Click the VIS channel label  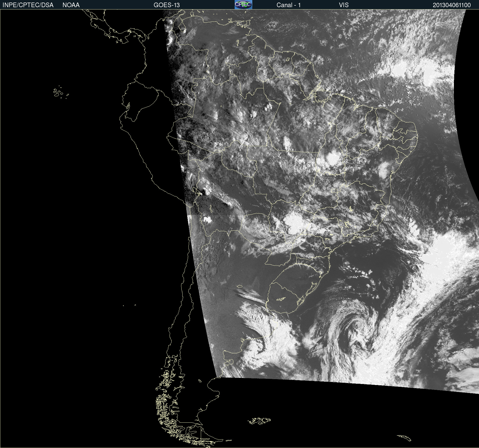(344, 5)
